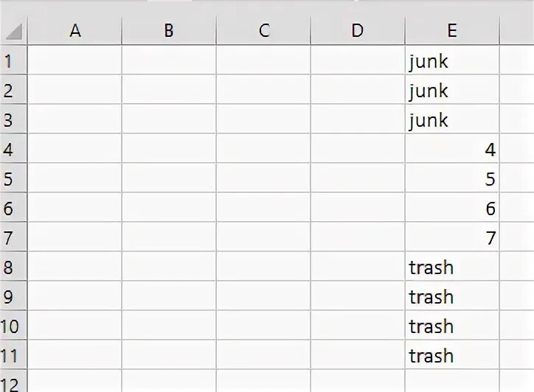Click cell E8 containing trash
Viewport: 534px width, 392px height.
click(451, 267)
